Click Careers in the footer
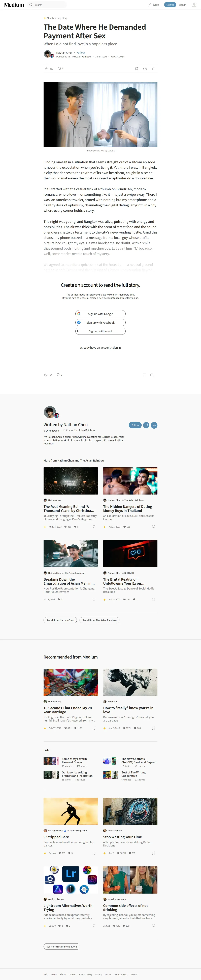Viewport: 201px width, 980px height. 73,974
